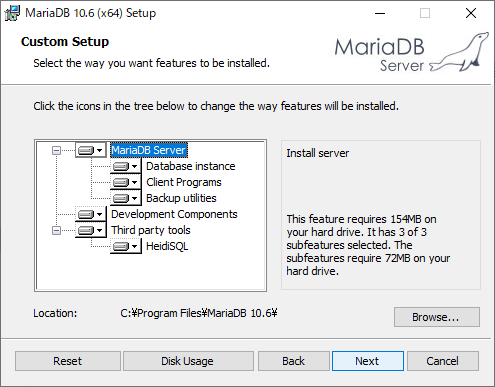Open HeidiSQL feature drive icon
495x387 pixels.
click(126, 246)
